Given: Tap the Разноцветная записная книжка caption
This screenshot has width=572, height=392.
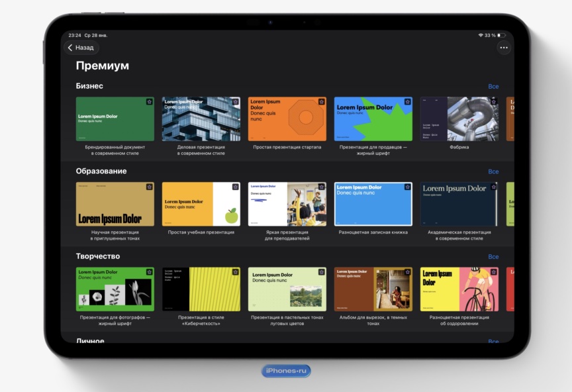Looking at the screenshot, I should (373, 232).
